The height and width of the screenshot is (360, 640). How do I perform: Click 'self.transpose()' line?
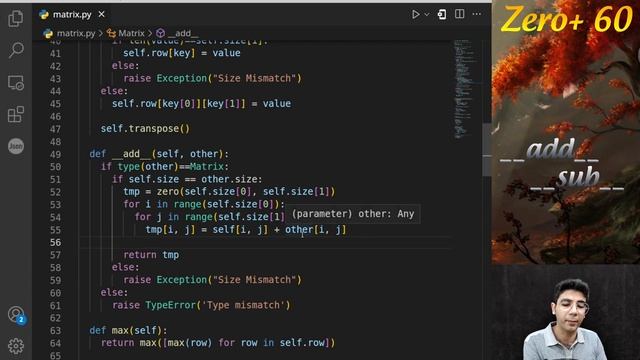[145, 129]
